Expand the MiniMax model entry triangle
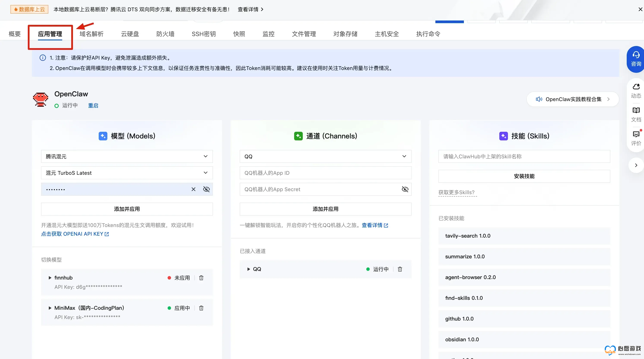The image size is (644, 359). (50, 308)
